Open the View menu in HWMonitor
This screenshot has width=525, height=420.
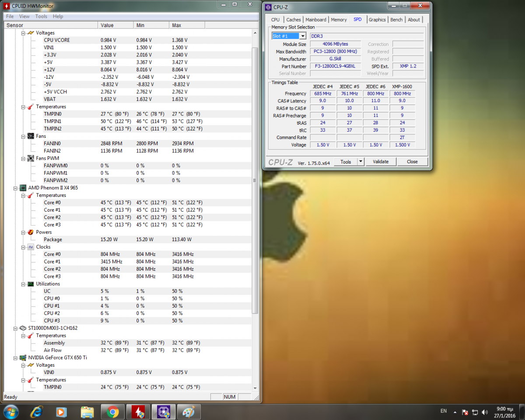24,16
